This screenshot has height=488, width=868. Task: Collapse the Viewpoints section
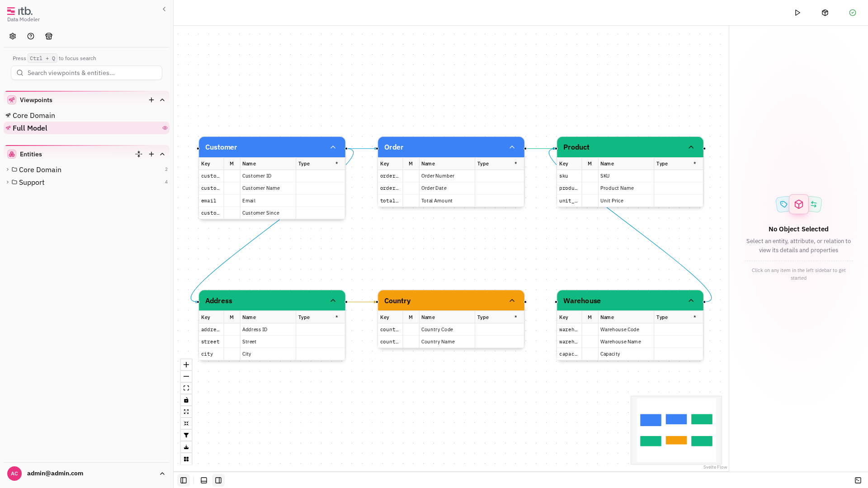point(162,100)
